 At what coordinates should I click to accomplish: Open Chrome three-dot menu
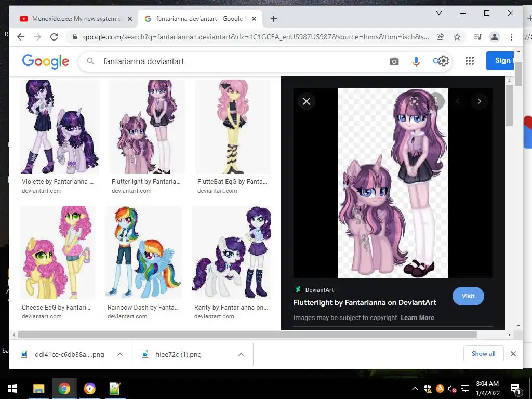pos(511,37)
